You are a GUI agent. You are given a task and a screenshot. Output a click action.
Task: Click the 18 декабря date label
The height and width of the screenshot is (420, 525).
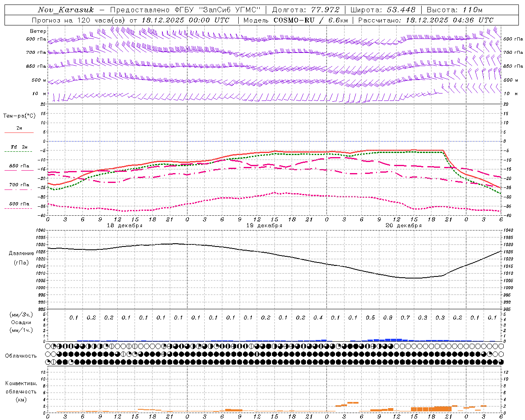click(125, 226)
